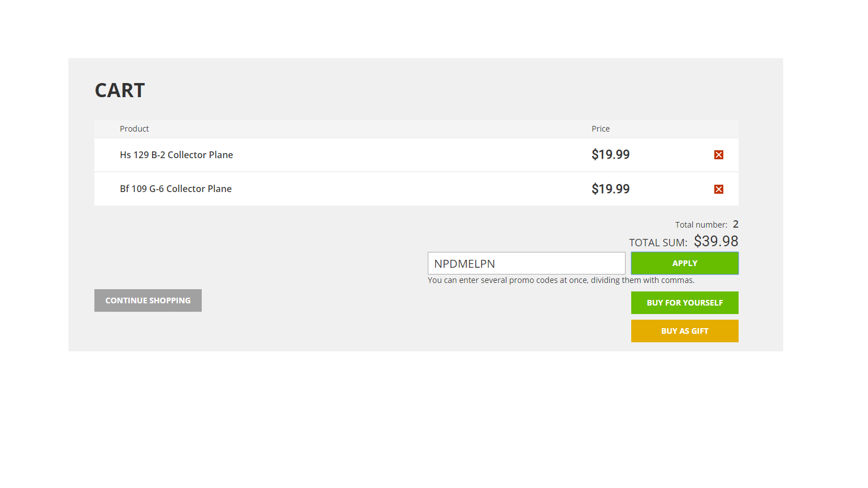The width and height of the screenshot is (868, 488).
Task: Focus the promo code input field
Action: coord(526,263)
